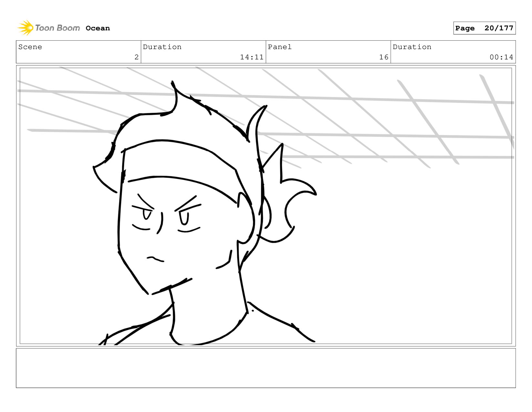Click the empty notes box below panel
The image size is (532, 412).
(266, 368)
